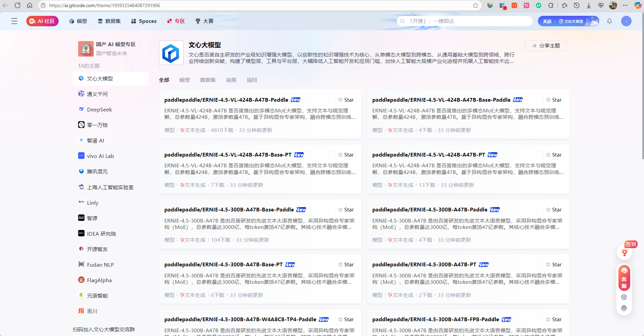Image resolution: width=644 pixels, height=336 pixels.
Task: Star ERNIE-4.5-300B-A47B-Base-PT model
Action: pyautogui.click(x=346, y=265)
